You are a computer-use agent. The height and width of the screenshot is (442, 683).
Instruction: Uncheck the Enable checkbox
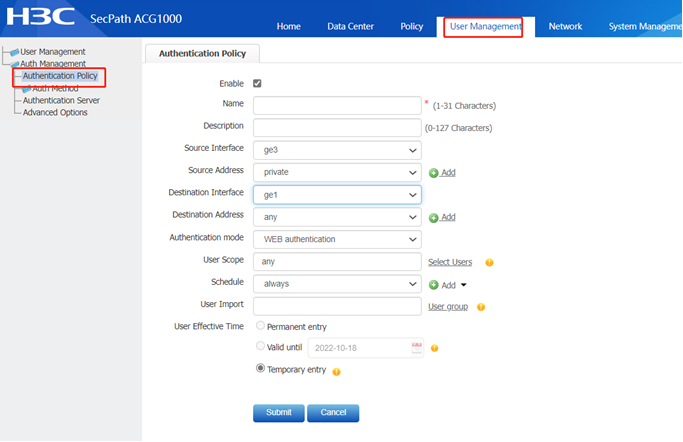[x=257, y=83]
